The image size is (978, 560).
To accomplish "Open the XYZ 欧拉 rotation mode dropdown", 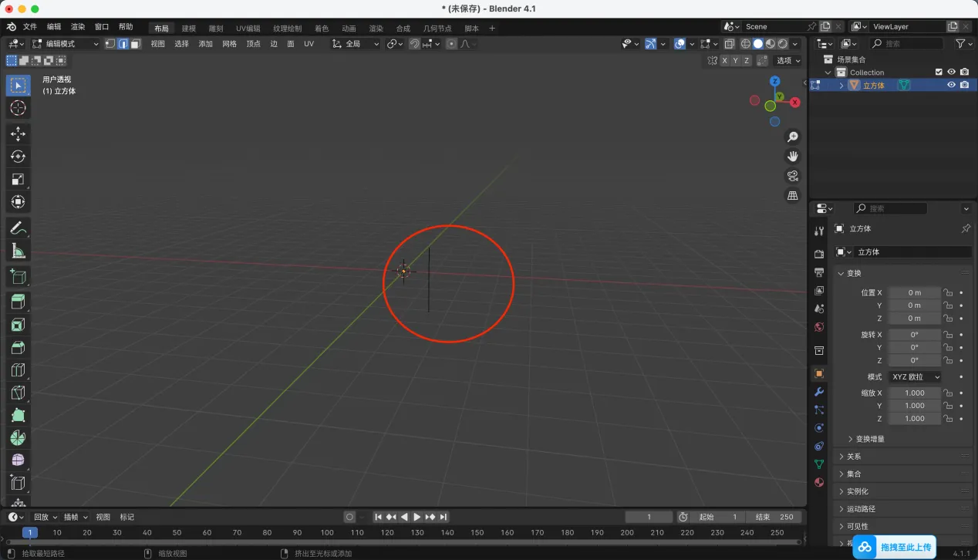I will (916, 376).
